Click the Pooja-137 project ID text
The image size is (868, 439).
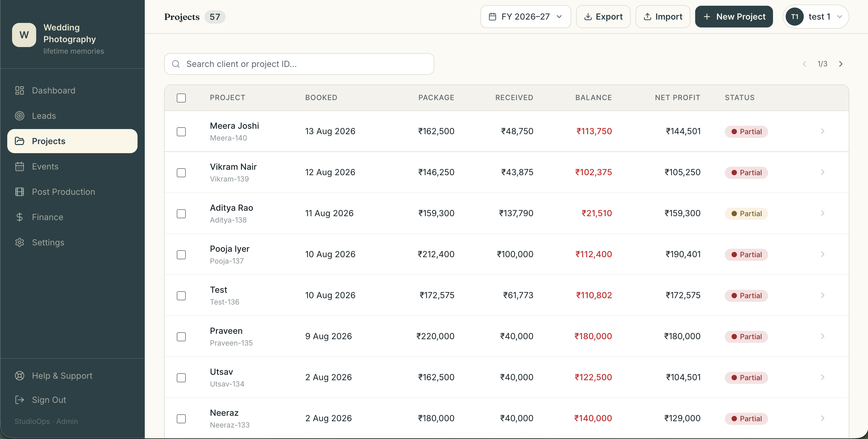point(227,261)
